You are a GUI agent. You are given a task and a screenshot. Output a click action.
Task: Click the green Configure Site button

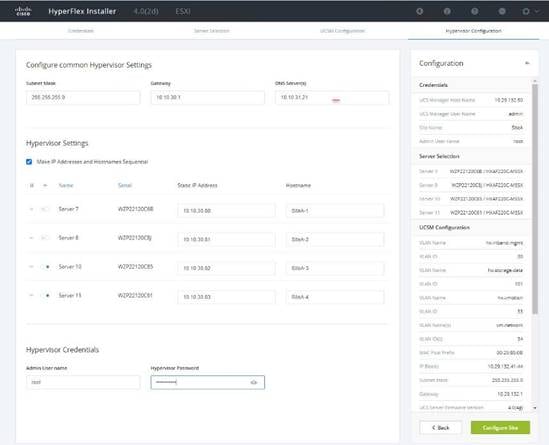(500, 427)
